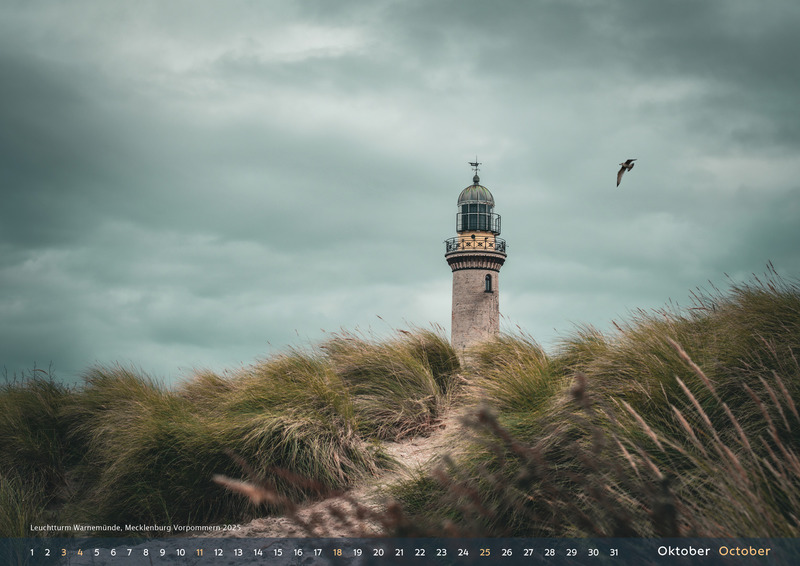Click the lighthouse lantern room glass

point(477,218)
